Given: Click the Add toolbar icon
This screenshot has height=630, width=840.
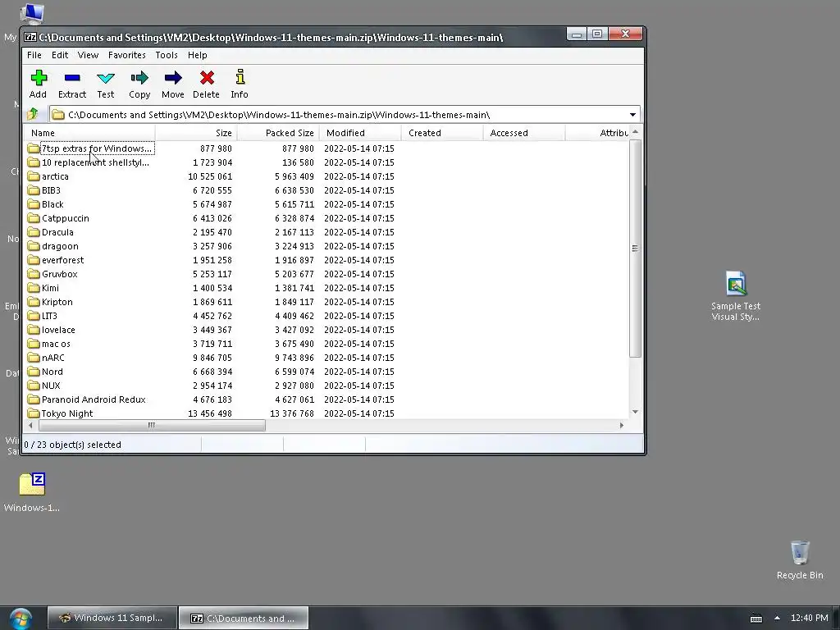Looking at the screenshot, I should pyautogui.click(x=39, y=78).
